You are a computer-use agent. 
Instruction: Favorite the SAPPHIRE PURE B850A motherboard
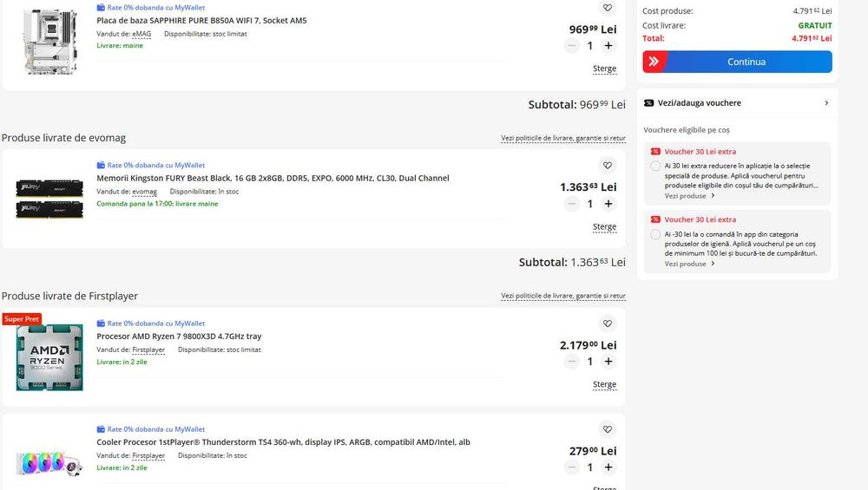(607, 8)
